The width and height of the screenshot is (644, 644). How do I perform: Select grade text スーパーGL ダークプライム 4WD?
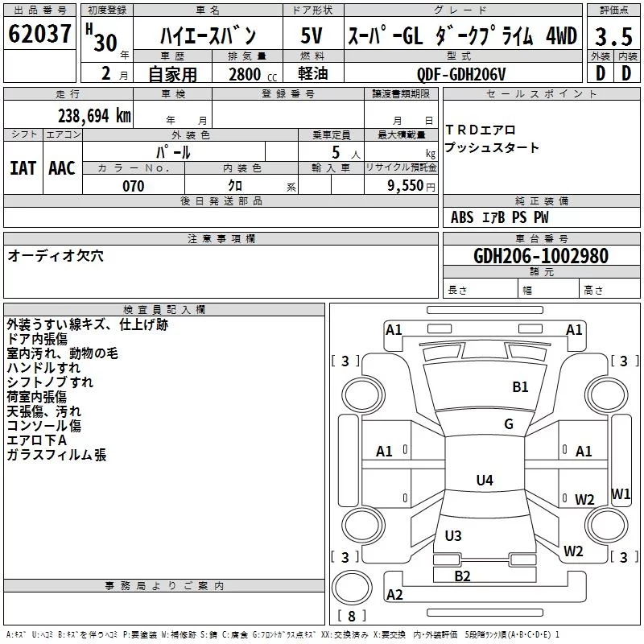pos(462,35)
